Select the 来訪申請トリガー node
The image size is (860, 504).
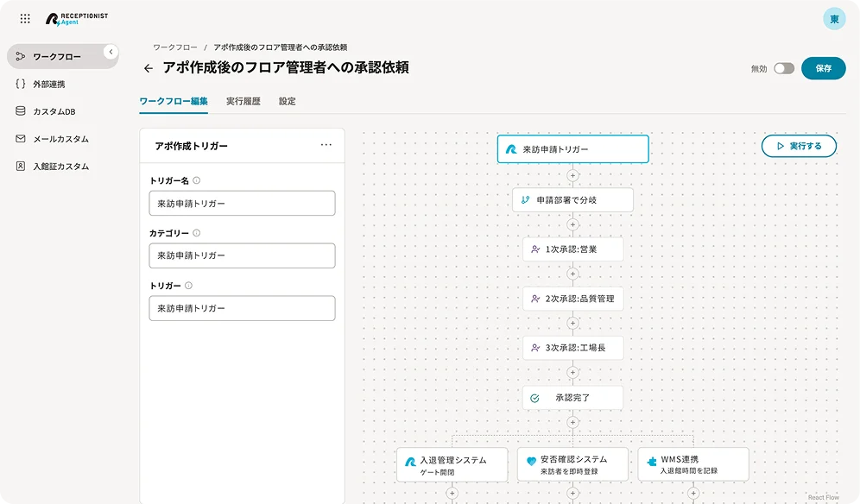572,149
